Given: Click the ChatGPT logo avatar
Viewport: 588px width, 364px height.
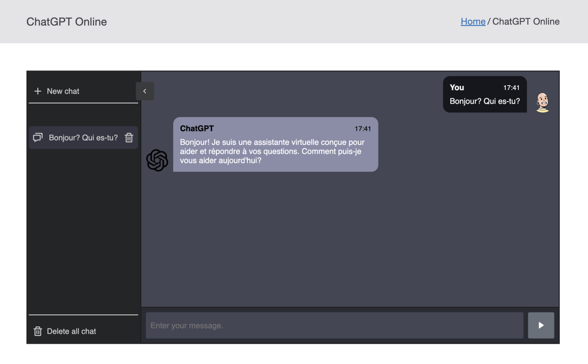Looking at the screenshot, I should (157, 160).
